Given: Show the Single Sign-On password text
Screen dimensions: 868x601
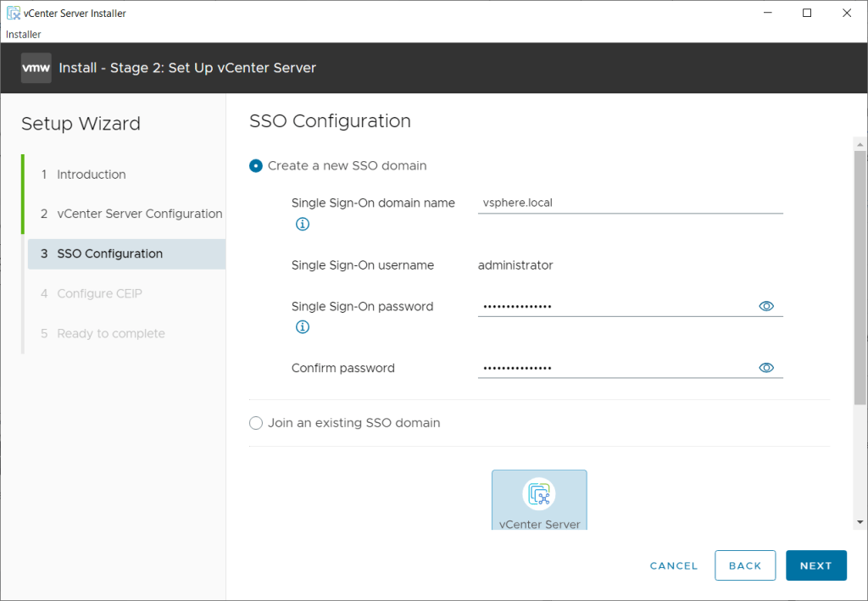Looking at the screenshot, I should click(x=766, y=306).
